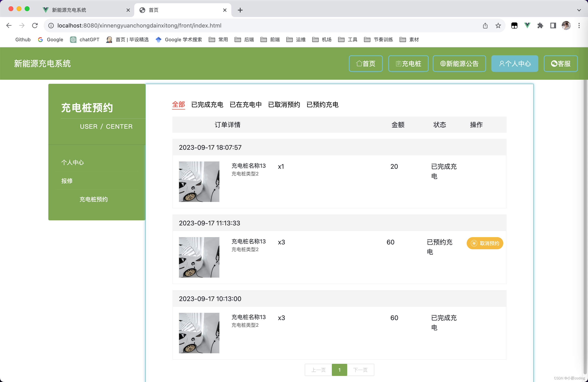Screen dimensions: 588x382
Task: Open 充电桩 in the navigation bar
Action: pyautogui.click(x=408, y=64)
